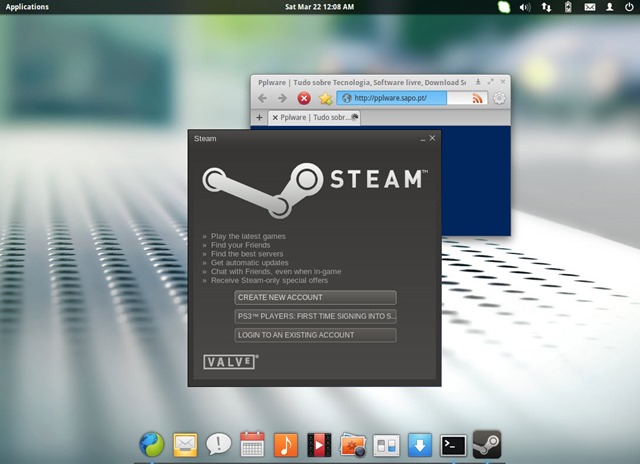The width and height of the screenshot is (640, 464).
Task: Minimize the Steam window
Action: pos(422,140)
